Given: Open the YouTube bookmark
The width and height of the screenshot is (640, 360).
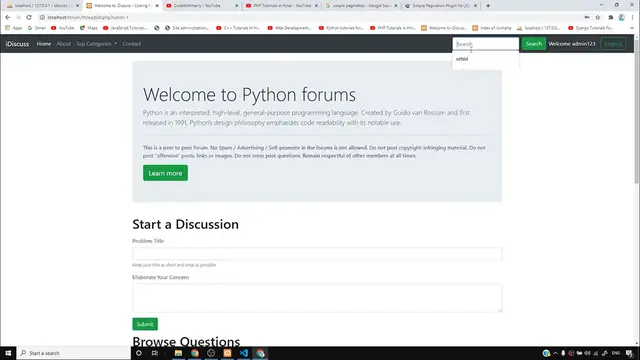Looking at the screenshot, I should (x=62, y=28).
